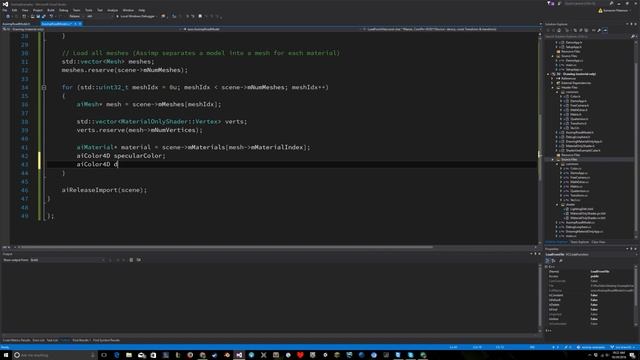The height and width of the screenshot is (360, 640).
Task: Open the Code Metrics Results tab
Action: point(16,340)
